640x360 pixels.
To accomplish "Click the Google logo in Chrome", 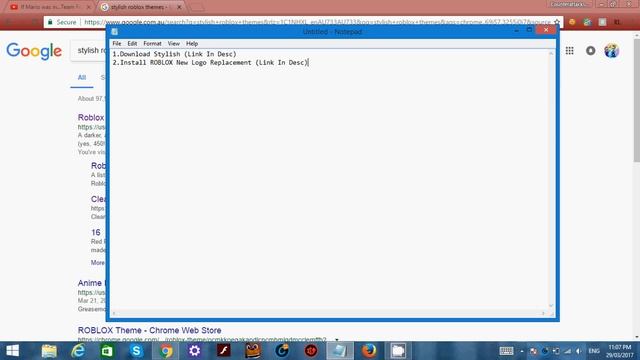I will click(34, 51).
